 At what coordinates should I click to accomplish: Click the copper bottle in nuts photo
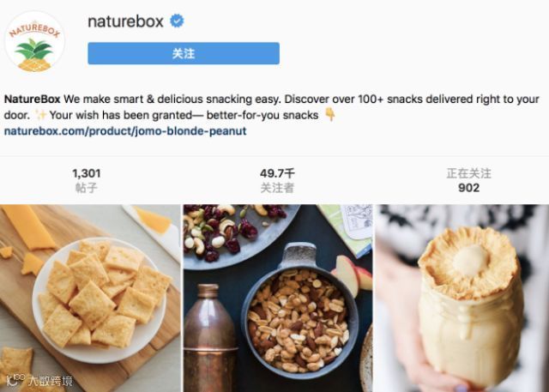pyautogui.click(x=210, y=338)
